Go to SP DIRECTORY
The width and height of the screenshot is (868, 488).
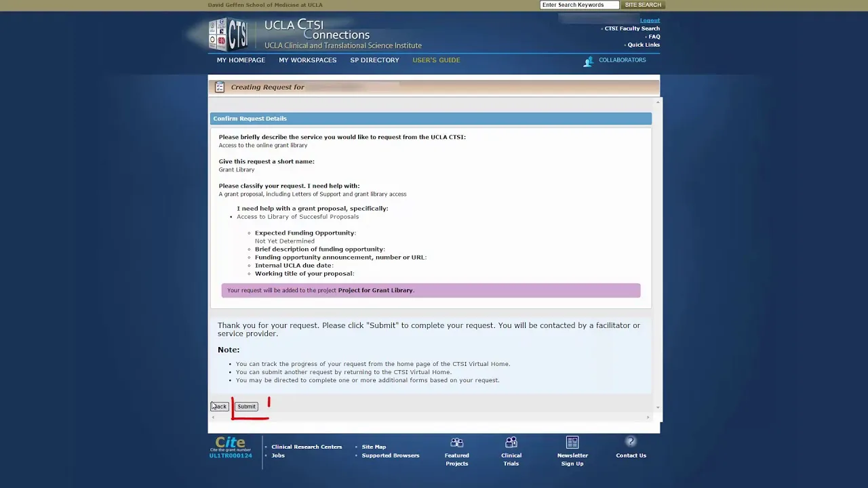pos(374,60)
